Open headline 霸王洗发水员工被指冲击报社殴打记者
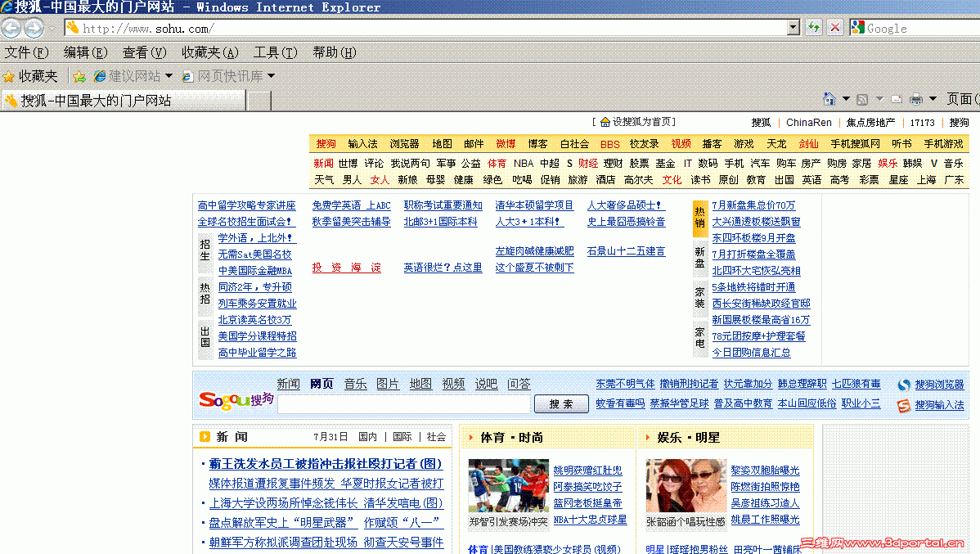980x554 pixels. coord(325,463)
